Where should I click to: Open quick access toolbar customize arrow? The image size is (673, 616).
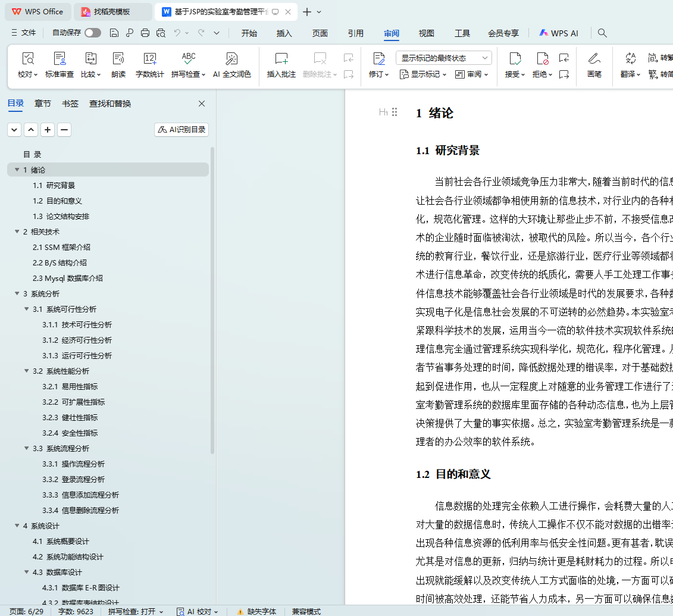(x=217, y=33)
